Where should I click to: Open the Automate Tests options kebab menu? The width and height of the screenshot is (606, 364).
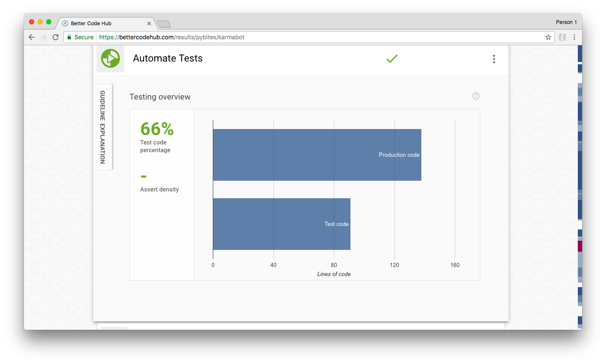(494, 59)
